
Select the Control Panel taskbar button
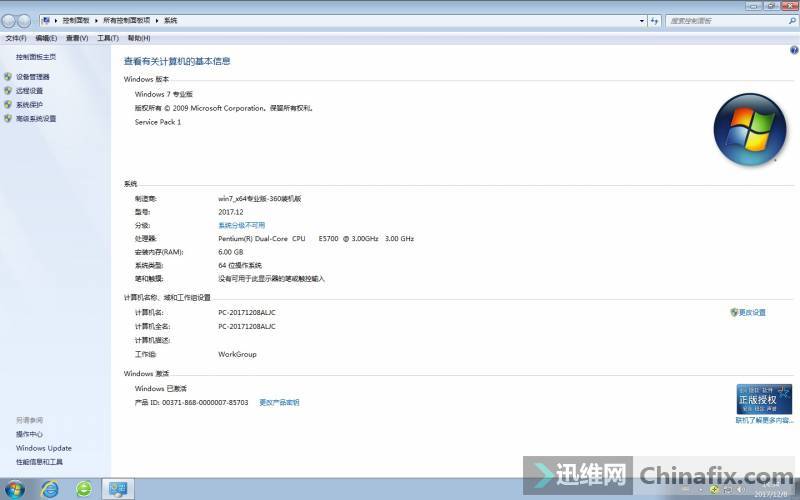click(x=118, y=489)
